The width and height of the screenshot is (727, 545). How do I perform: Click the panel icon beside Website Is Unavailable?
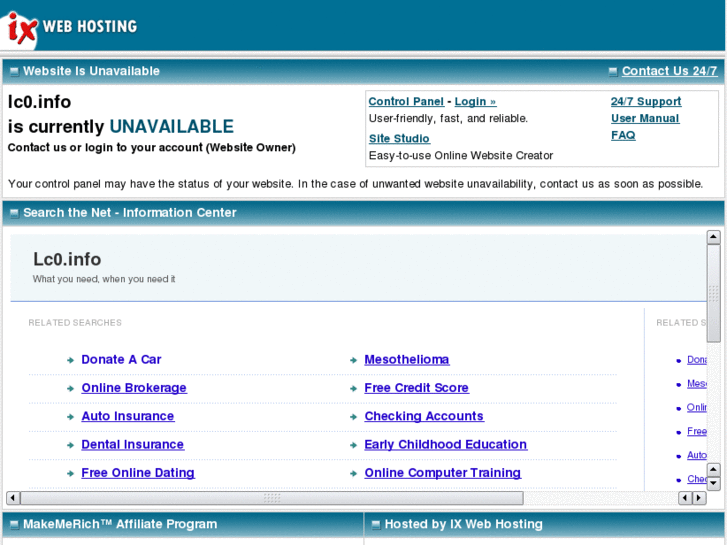click(14, 71)
